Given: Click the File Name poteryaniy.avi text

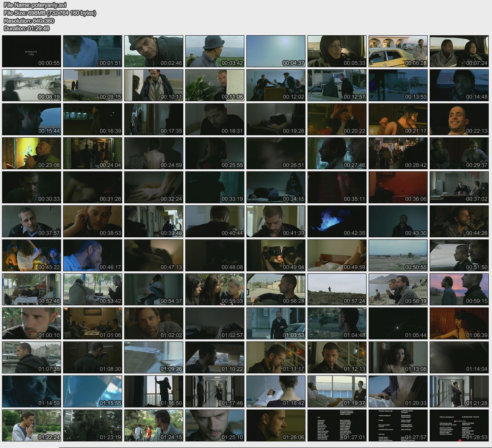Looking at the screenshot, I should 35,5.
